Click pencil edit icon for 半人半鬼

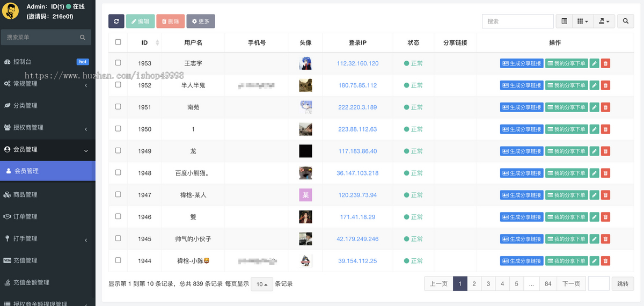[x=594, y=85]
